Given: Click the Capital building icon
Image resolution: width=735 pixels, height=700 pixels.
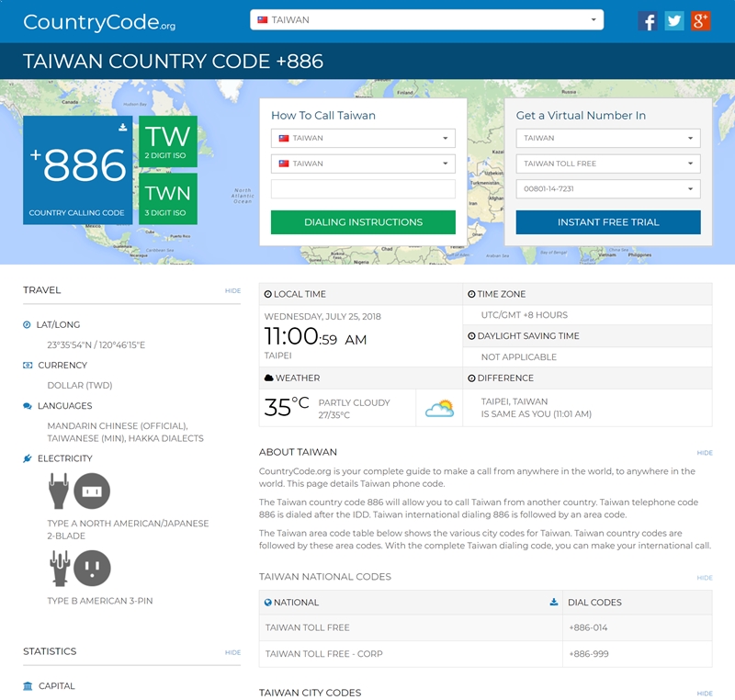Looking at the screenshot, I should (x=28, y=686).
